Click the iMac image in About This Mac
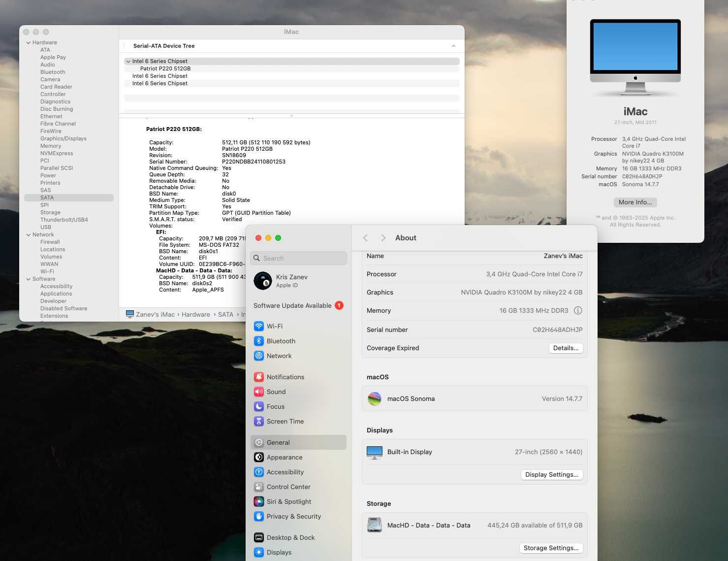 coord(635,57)
